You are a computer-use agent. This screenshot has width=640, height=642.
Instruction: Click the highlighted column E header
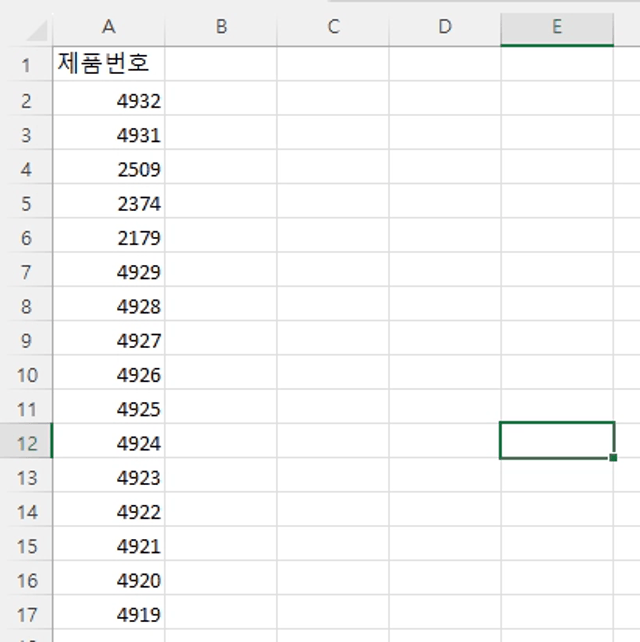[x=557, y=28]
